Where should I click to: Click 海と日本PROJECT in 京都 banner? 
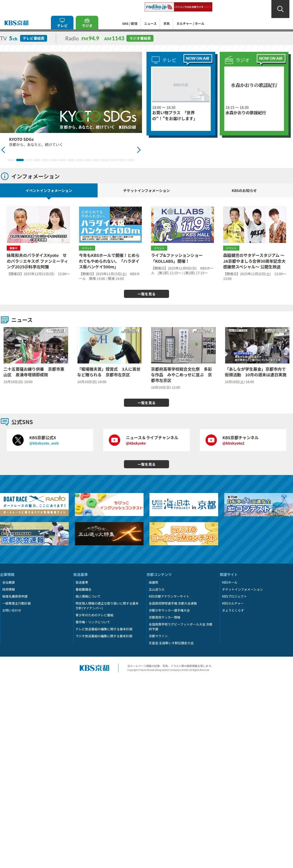tap(184, 505)
